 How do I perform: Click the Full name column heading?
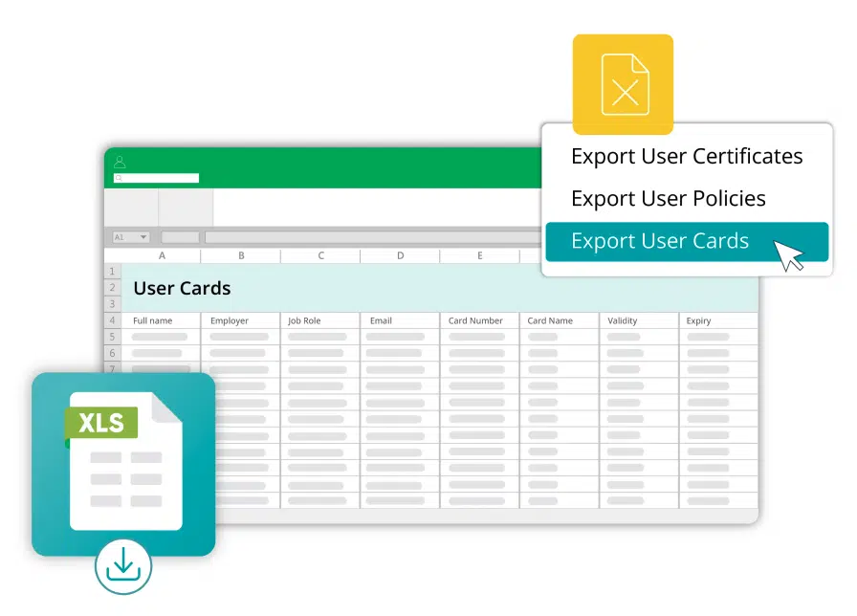click(x=152, y=320)
